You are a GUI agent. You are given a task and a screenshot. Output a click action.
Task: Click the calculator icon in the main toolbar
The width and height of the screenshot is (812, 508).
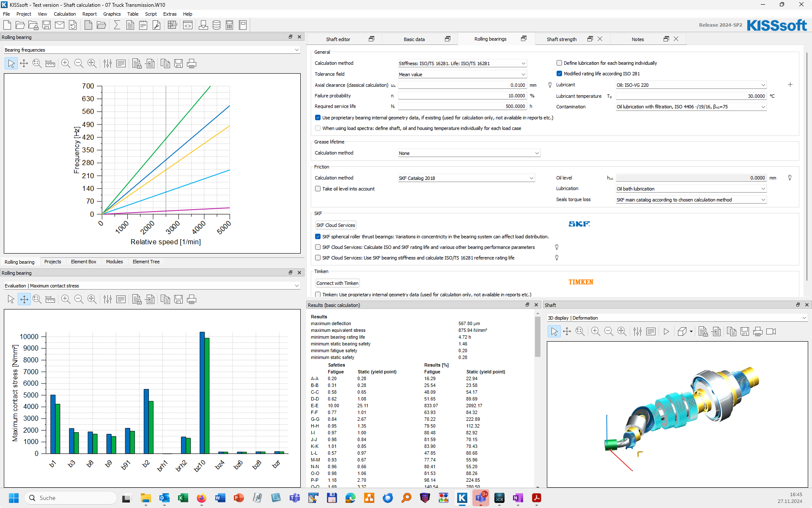(229, 25)
